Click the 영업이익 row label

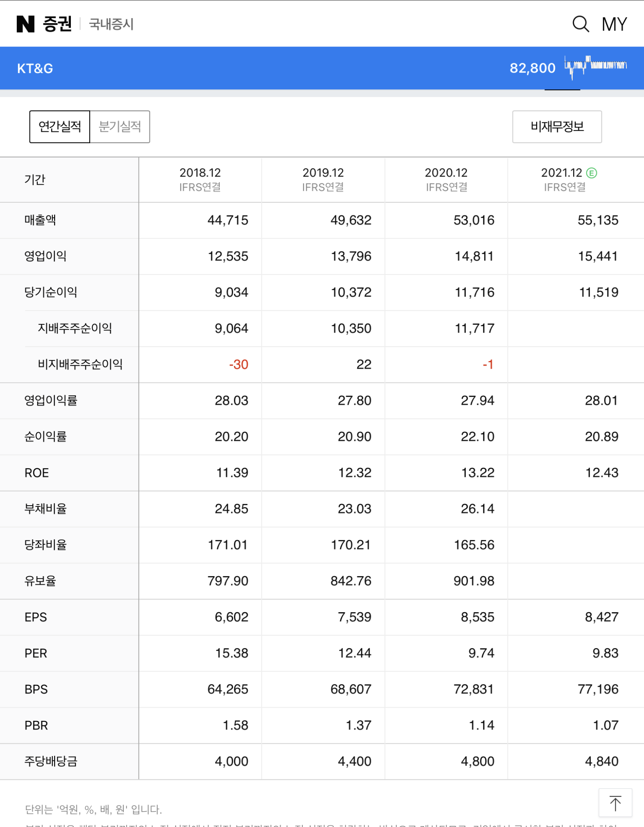46,256
